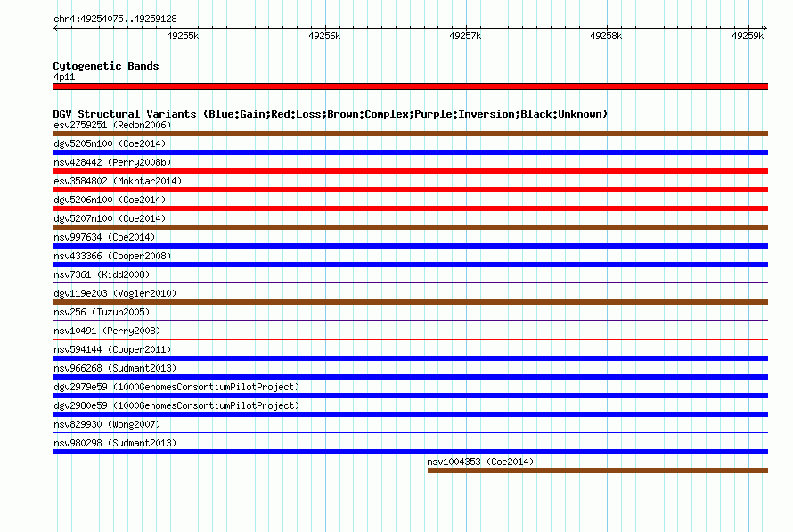Viewport: 793px width, 532px height.
Task: Click the blue bar under nsv997634
Action: coord(410,246)
